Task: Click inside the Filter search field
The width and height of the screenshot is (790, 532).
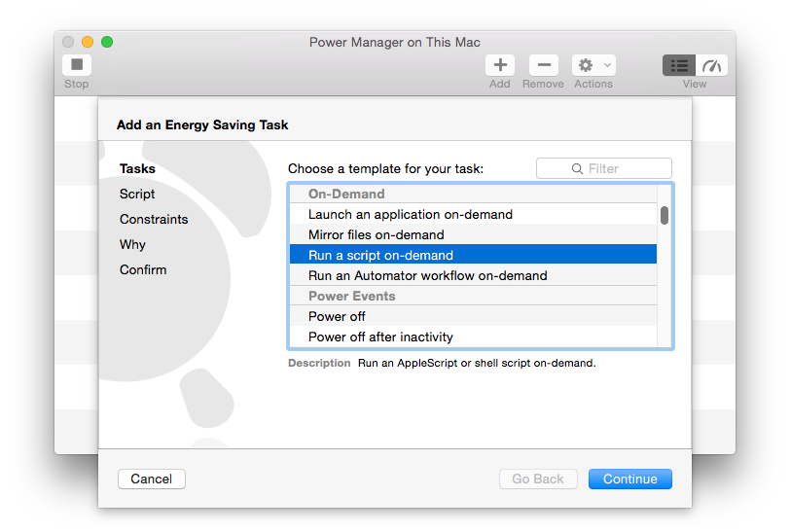Action: [603, 168]
